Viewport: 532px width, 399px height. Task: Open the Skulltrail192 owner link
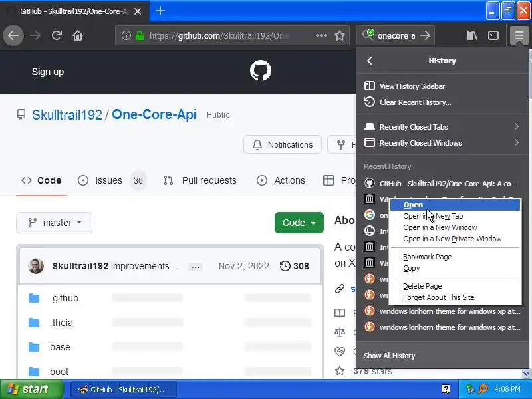67,114
